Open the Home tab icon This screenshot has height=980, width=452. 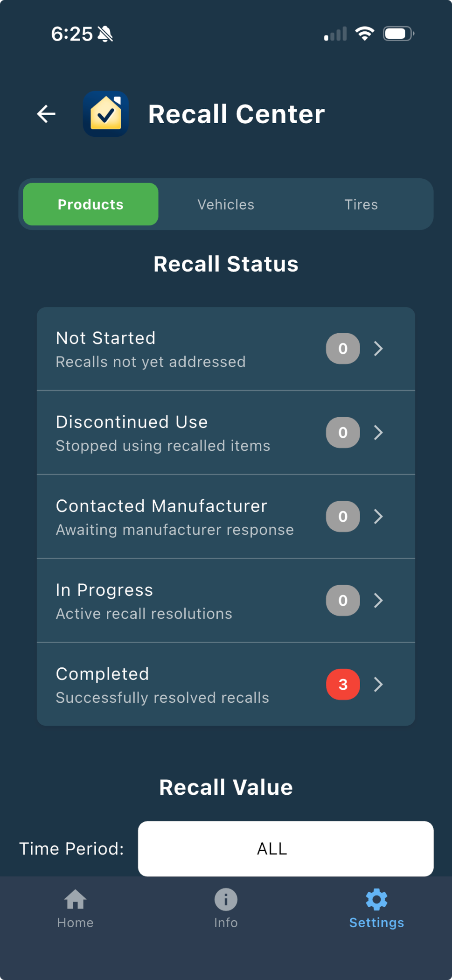[75, 900]
